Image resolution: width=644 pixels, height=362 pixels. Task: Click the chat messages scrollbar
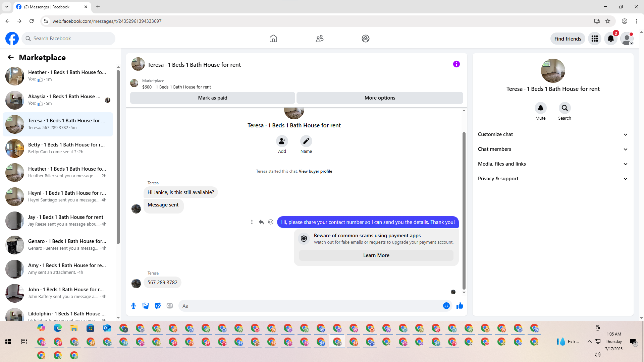[x=464, y=210]
